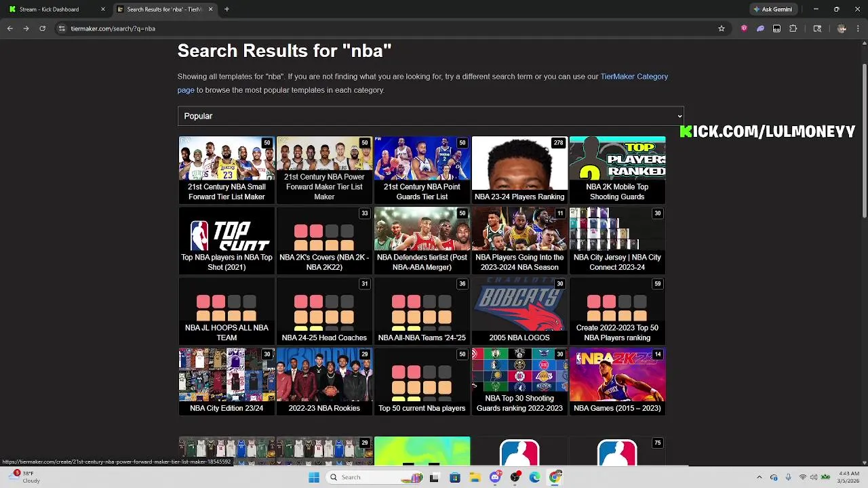Screen dimensions: 868x488
Task: Bookmark this page with the star icon
Action: tap(722, 28)
